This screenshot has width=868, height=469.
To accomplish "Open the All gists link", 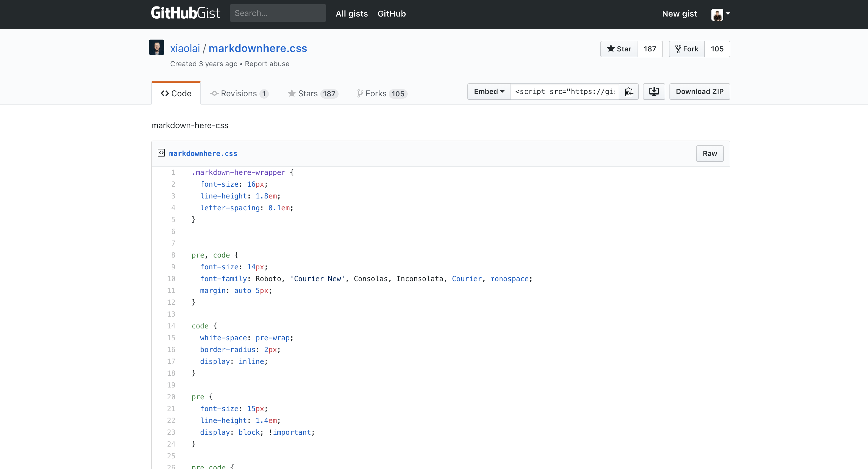I will (352, 14).
